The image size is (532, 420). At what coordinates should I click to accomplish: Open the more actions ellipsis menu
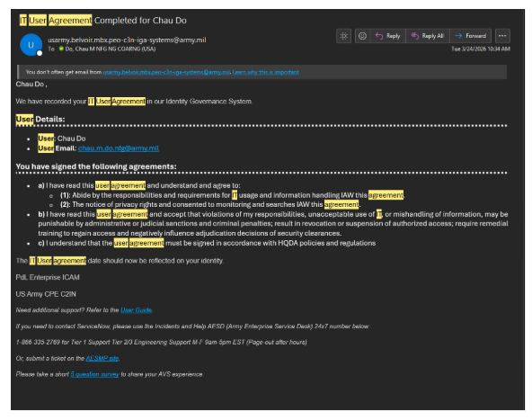click(x=502, y=36)
